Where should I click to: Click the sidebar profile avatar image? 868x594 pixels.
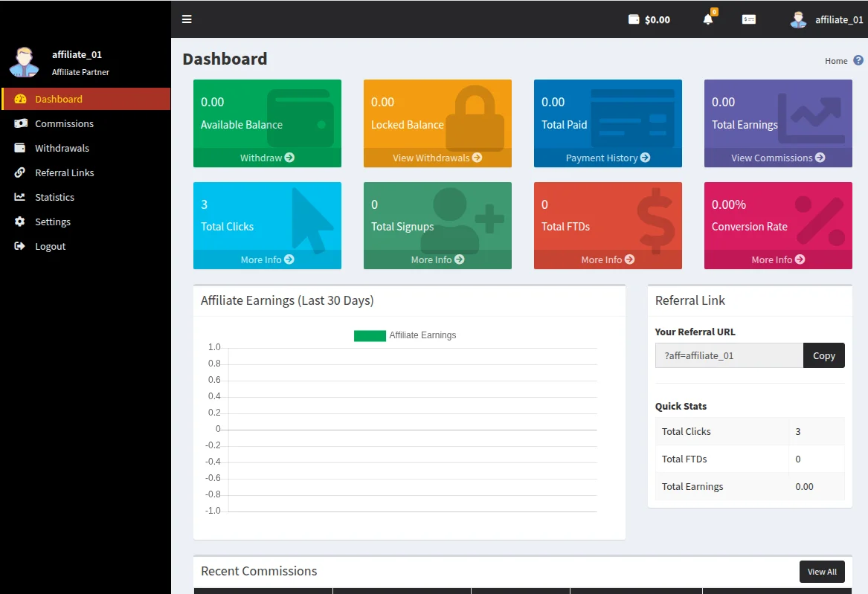(x=24, y=62)
